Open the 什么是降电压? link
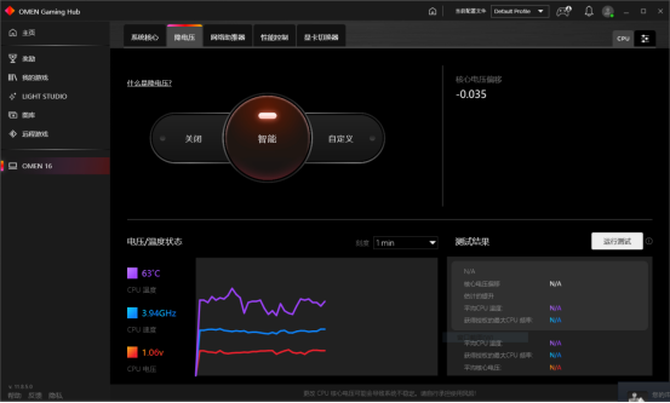This screenshot has width=670, height=403. point(149,83)
